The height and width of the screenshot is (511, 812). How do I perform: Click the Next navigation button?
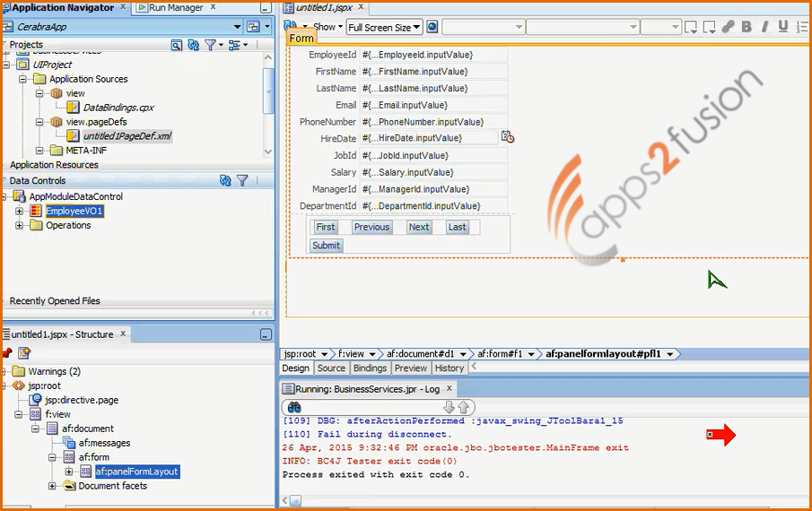[x=418, y=227]
